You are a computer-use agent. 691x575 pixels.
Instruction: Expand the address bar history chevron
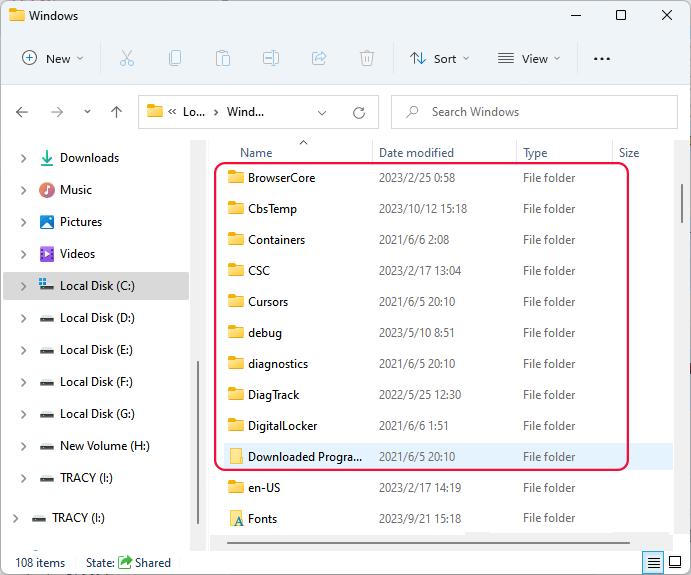click(322, 113)
